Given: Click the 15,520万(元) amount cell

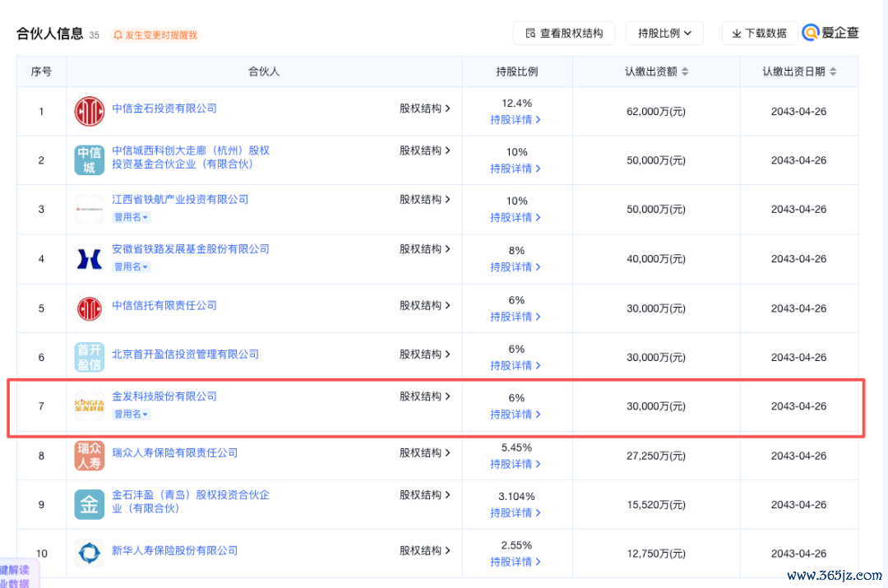Looking at the screenshot, I should [656, 505].
